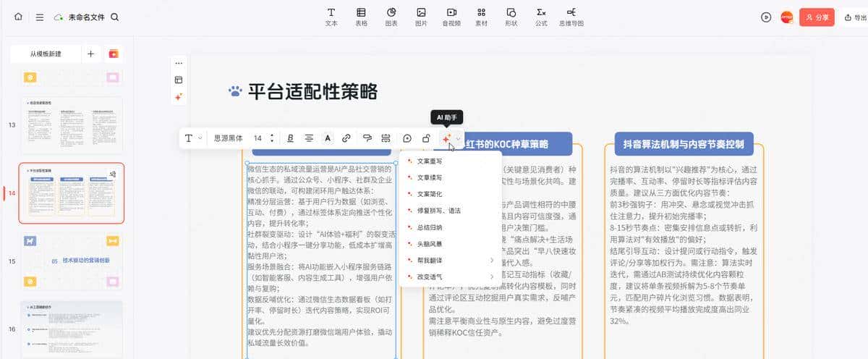This screenshot has height=359, width=868.
Task: Click the paw icon beside the title
Action: tap(235, 91)
